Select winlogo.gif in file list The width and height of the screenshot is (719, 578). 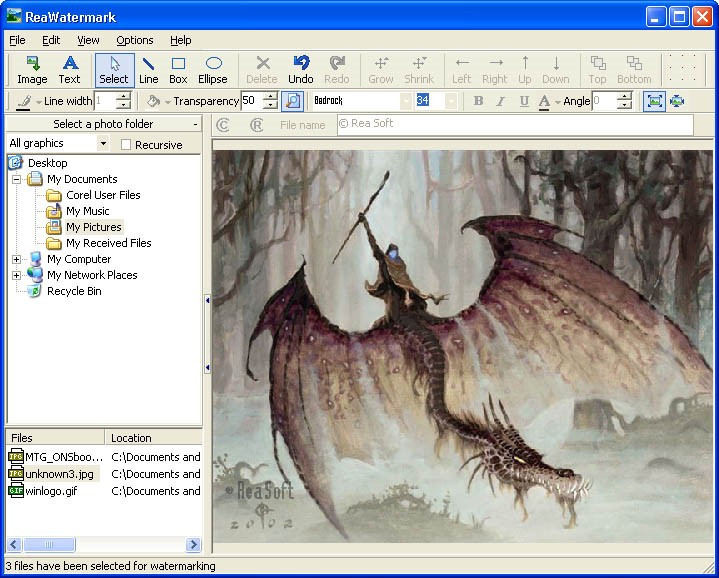tap(51, 491)
